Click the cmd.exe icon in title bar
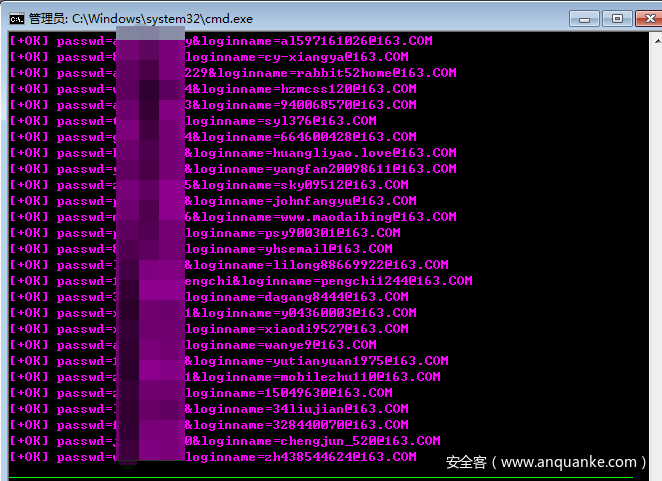Image resolution: width=662 pixels, height=481 pixels. click(x=17, y=18)
